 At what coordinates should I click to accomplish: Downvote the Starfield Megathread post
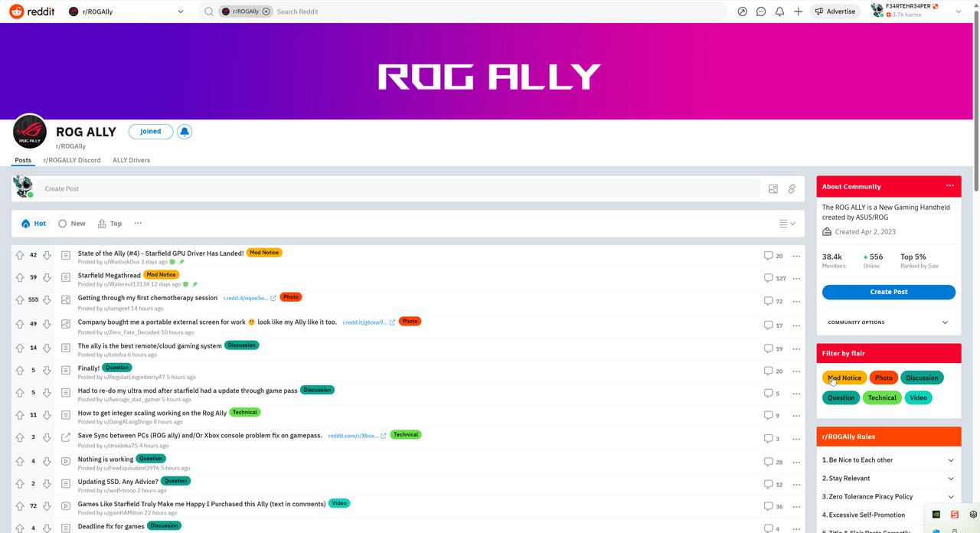click(47, 278)
